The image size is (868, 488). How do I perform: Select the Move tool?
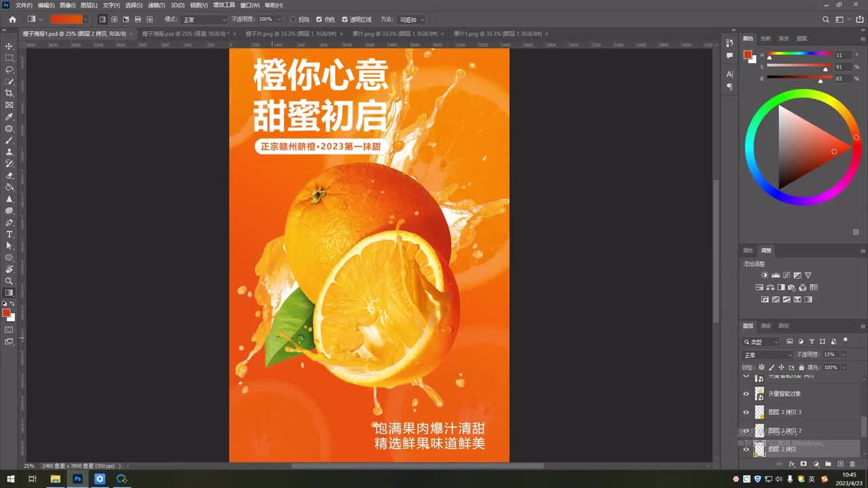tap(9, 46)
